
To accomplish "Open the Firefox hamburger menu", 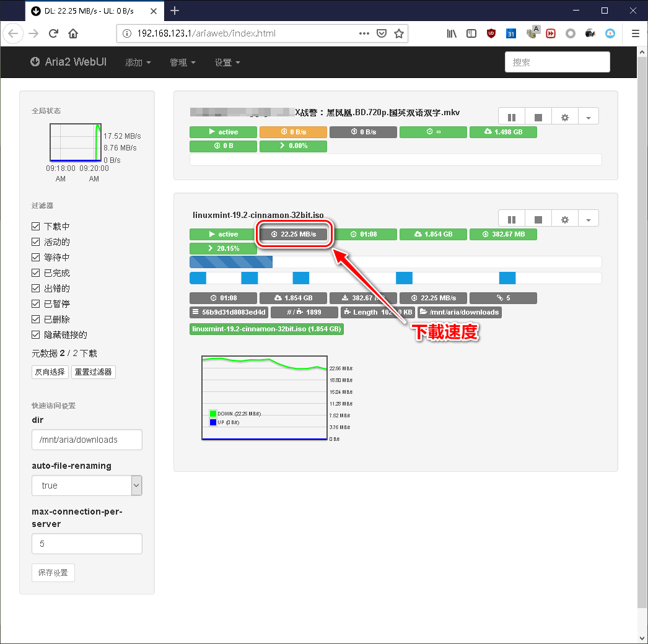I will point(636,33).
